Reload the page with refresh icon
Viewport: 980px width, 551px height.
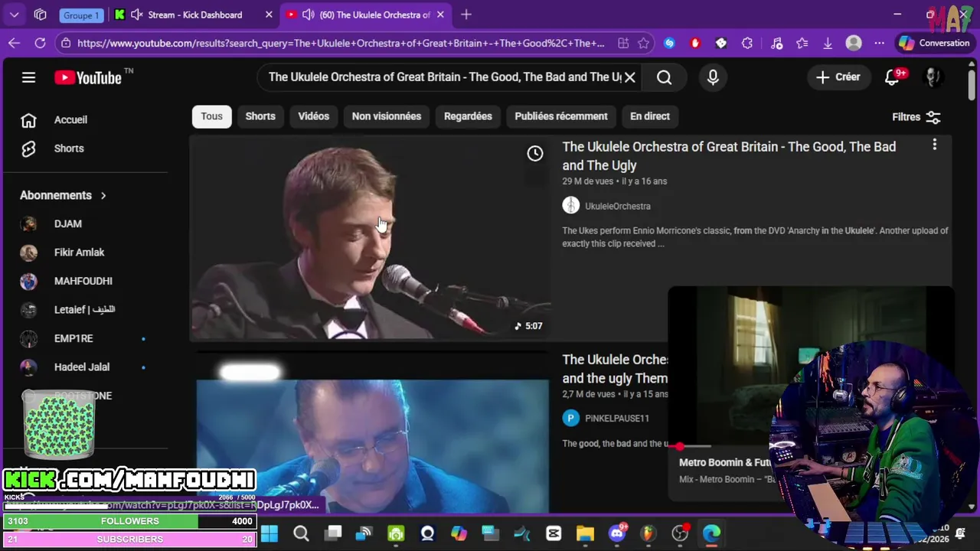40,44
